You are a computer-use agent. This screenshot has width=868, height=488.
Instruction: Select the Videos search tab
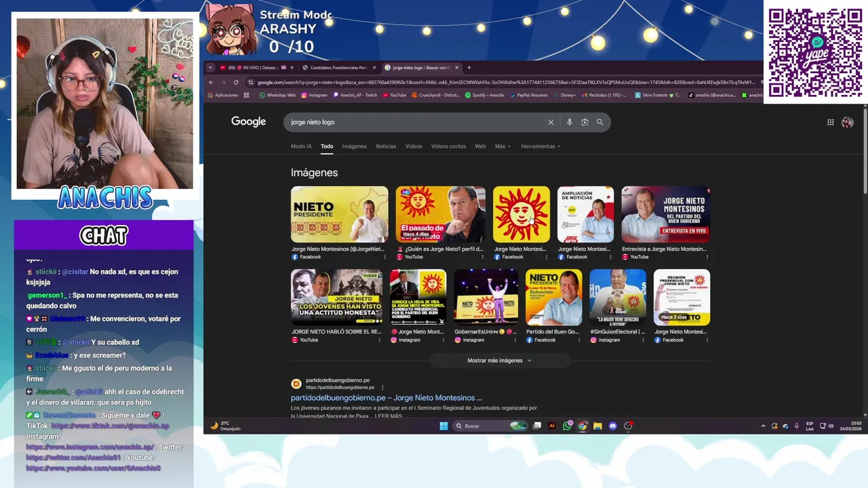(x=414, y=146)
